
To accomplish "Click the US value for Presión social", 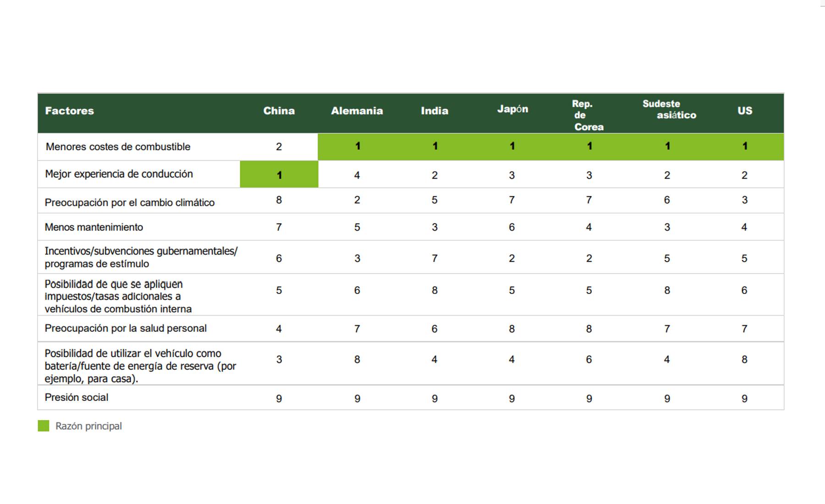I will [x=744, y=399].
